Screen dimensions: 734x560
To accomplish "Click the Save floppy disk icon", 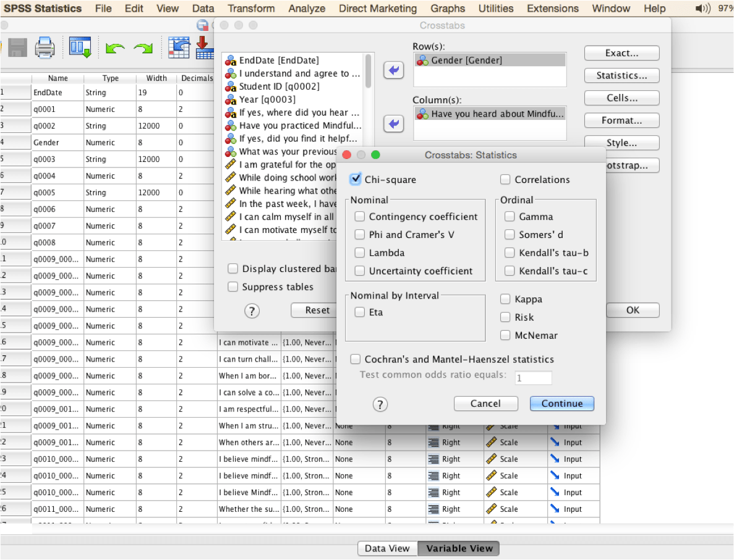I will (17, 47).
